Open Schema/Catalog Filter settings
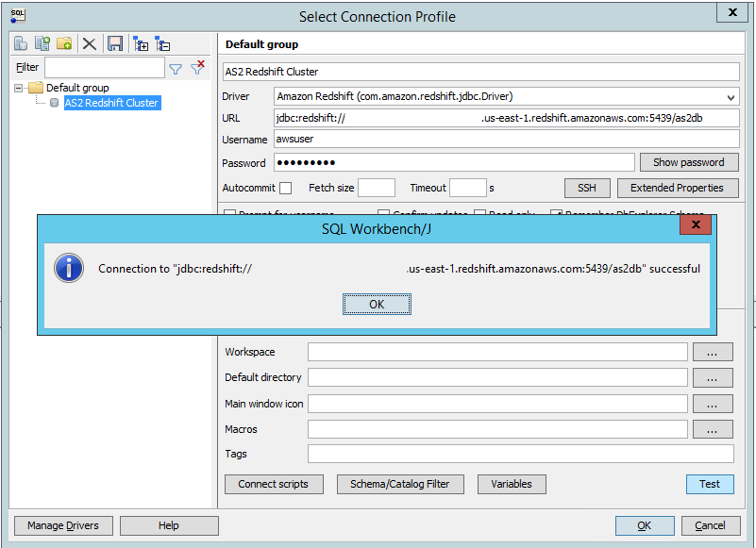This screenshot has height=548, width=756. (399, 484)
